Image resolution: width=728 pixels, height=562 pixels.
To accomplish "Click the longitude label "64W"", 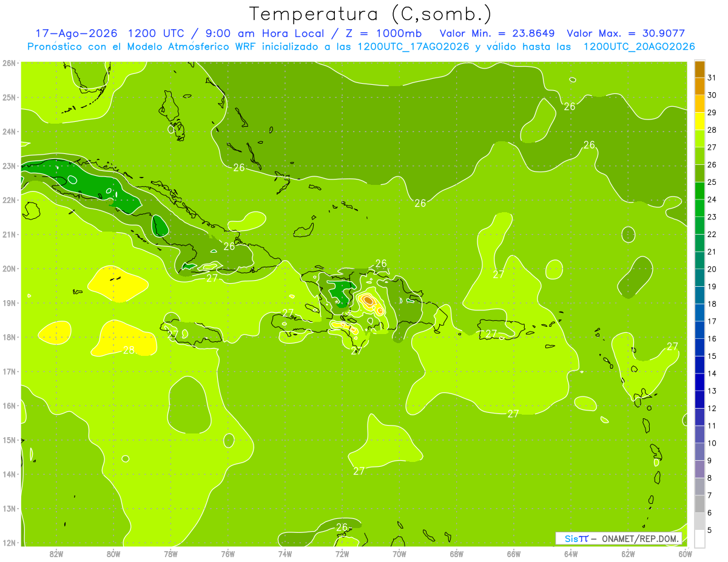I will pos(571,554).
